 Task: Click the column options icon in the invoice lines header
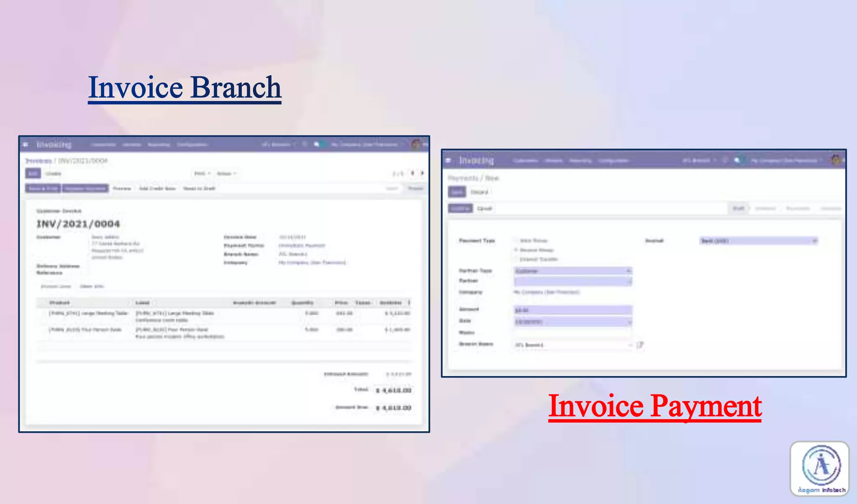tap(409, 302)
